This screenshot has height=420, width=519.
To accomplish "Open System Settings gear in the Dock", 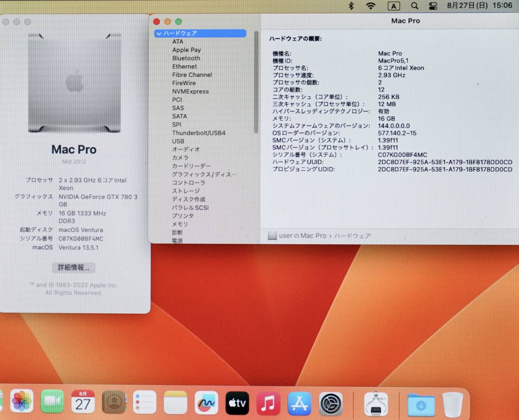I will tap(331, 404).
